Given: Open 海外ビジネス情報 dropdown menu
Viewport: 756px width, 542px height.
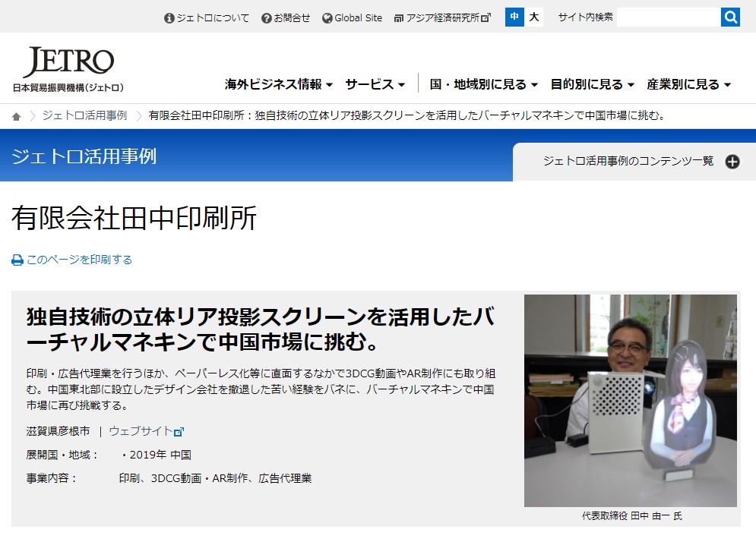Looking at the screenshot, I should click(279, 84).
